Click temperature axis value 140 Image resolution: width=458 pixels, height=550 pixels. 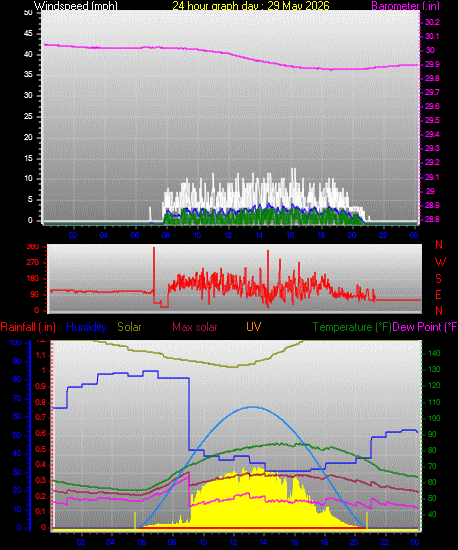coord(434,354)
